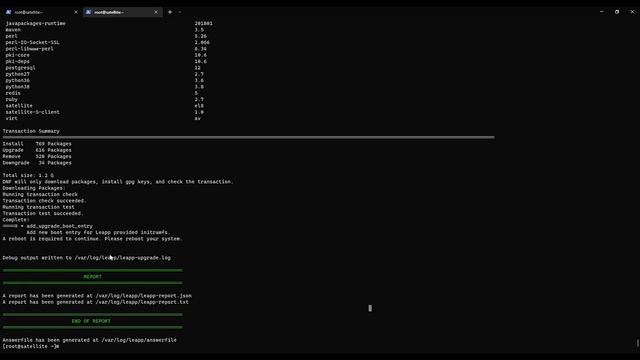Close the terminal window

coord(632,12)
